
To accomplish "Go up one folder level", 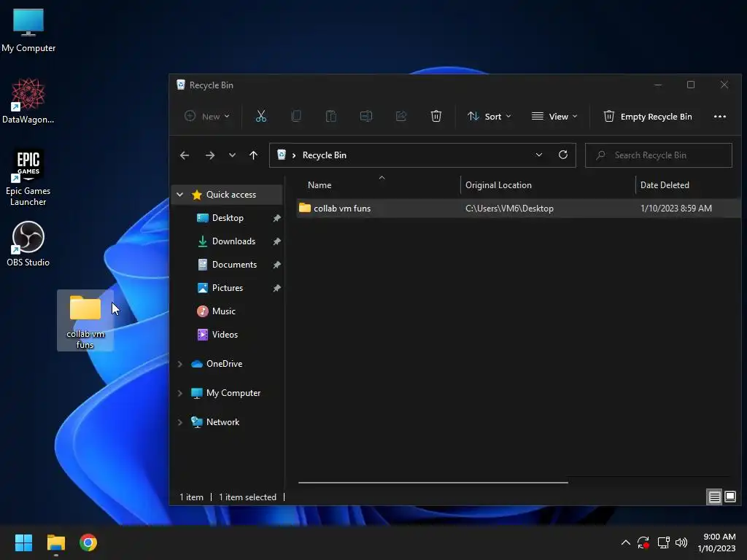I will tap(253, 155).
